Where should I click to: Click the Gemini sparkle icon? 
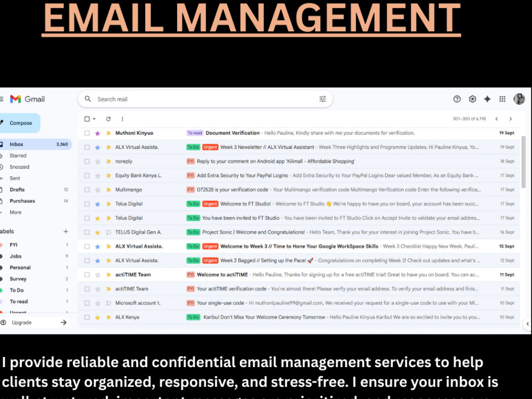[487, 99]
